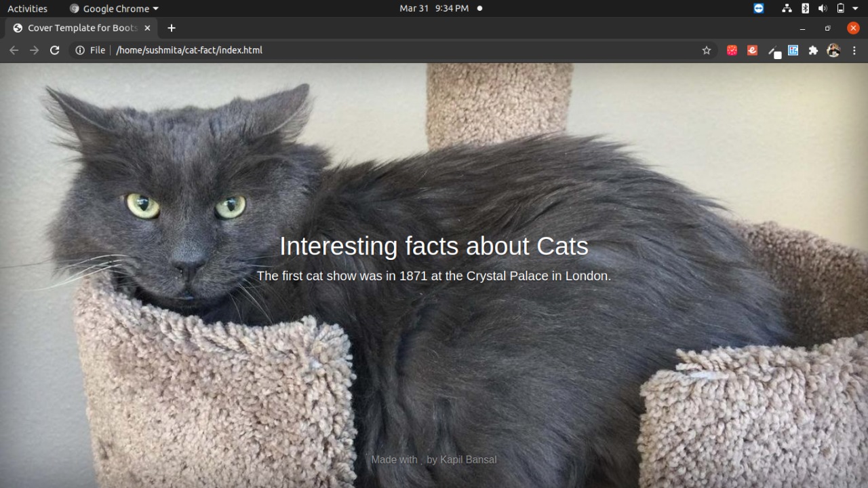Screen dimensions: 868x488
Task: Expand the Google Chrome application menu
Action: pyautogui.click(x=113, y=8)
